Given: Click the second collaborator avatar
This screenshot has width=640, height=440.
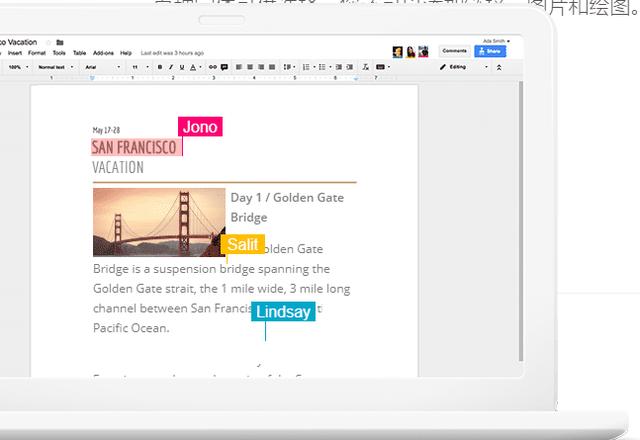Looking at the screenshot, I should click(411, 52).
